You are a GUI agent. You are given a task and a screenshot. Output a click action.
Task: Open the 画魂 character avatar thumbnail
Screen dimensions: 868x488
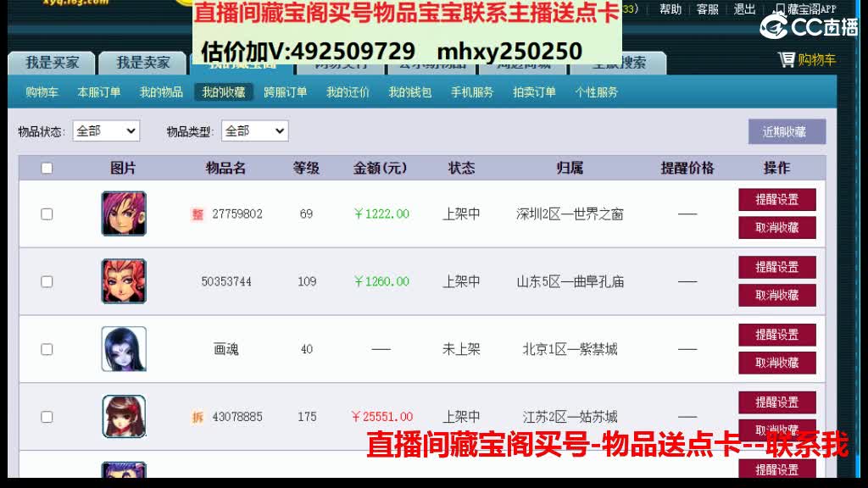(124, 348)
